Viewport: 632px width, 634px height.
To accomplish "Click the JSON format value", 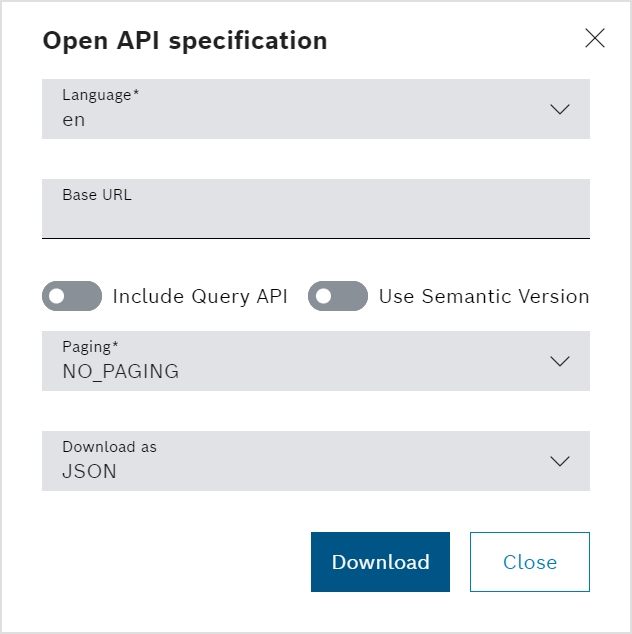I will 90,472.
